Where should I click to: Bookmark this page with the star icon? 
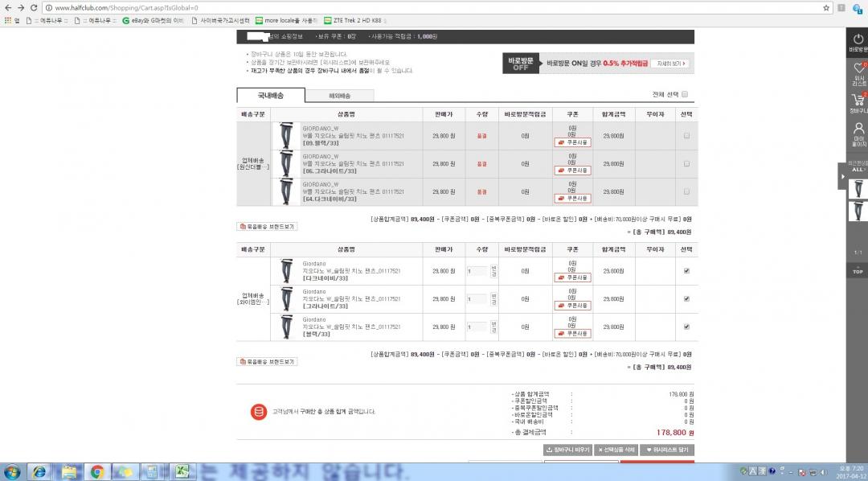tap(827, 7)
